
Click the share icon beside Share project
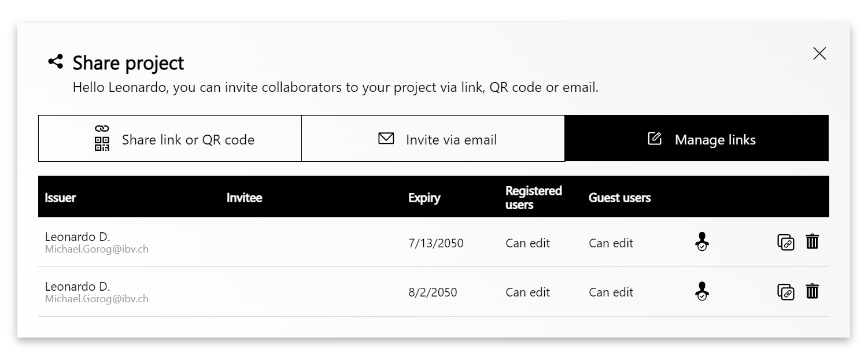tap(56, 61)
